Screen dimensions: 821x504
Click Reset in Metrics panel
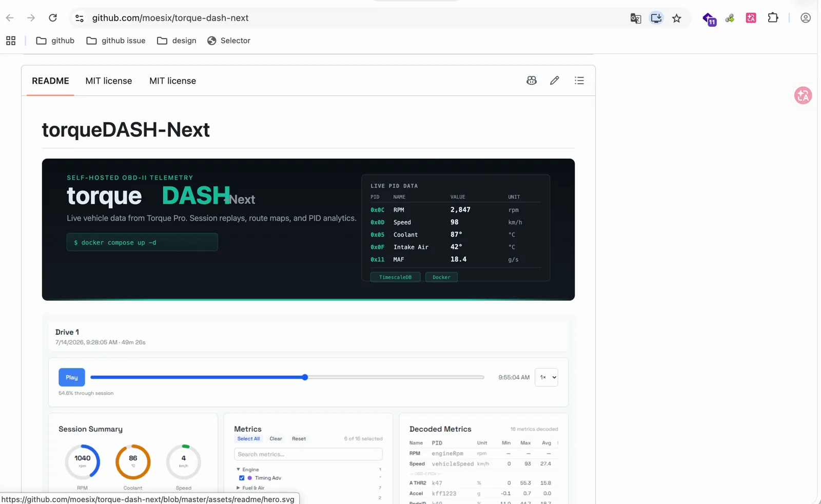tap(299, 439)
